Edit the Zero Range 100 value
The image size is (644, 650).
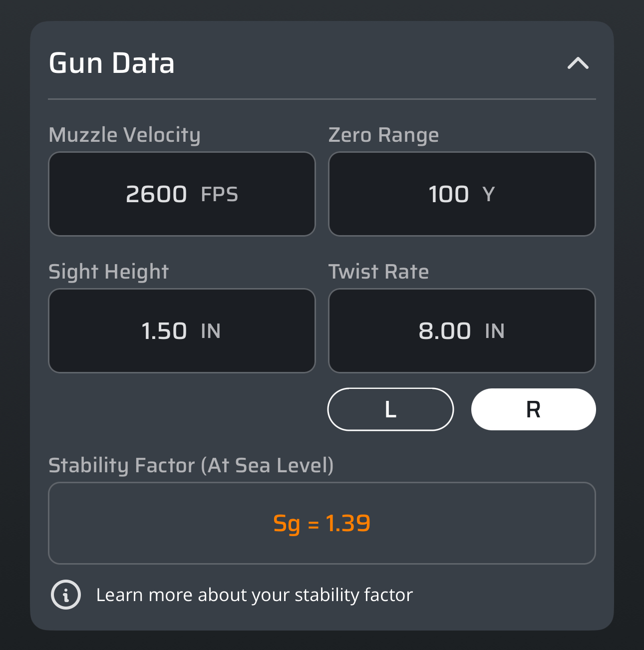(449, 194)
